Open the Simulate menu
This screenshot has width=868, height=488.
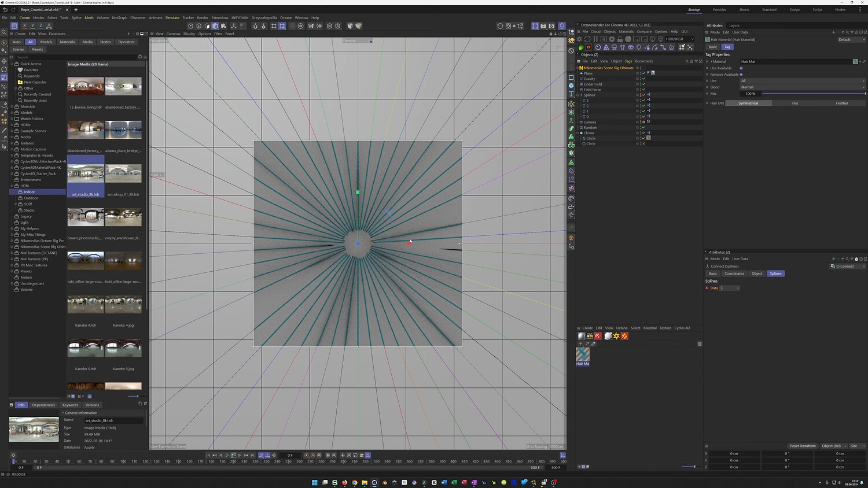click(172, 18)
